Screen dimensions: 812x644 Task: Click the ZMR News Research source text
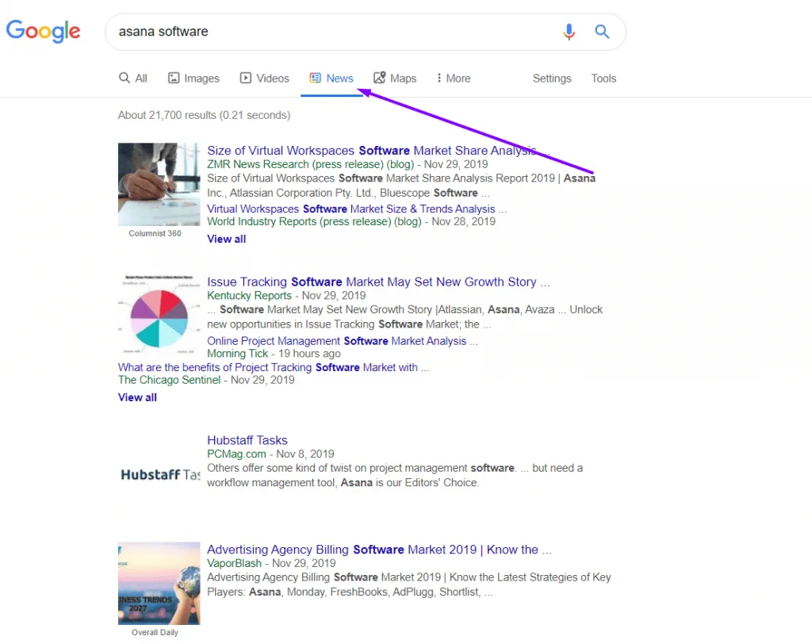(x=311, y=164)
